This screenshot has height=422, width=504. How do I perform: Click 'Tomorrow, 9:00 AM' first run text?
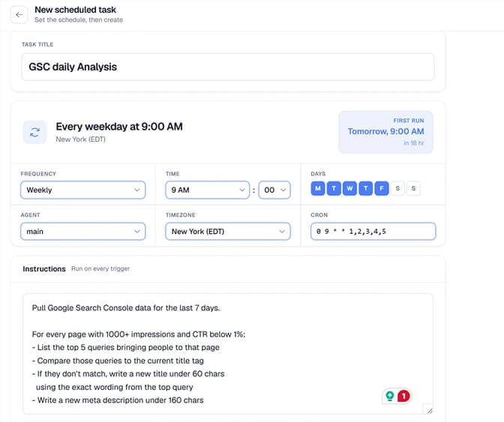point(385,131)
